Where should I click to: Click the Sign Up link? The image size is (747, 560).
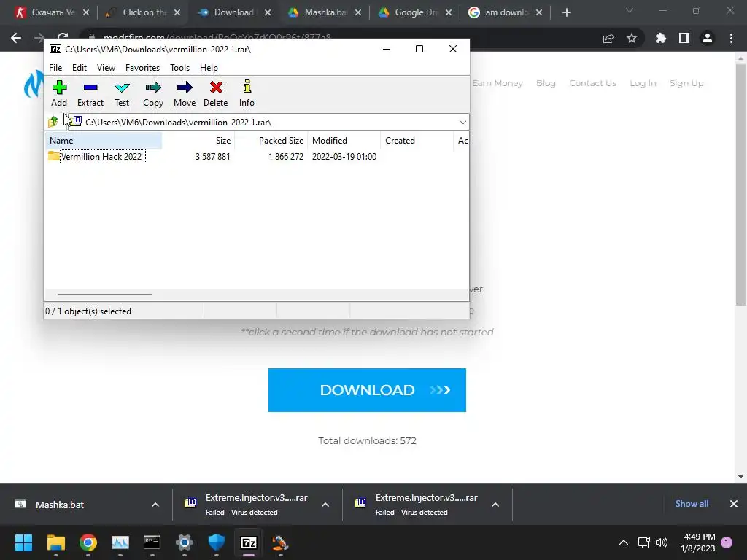[686, 83]
